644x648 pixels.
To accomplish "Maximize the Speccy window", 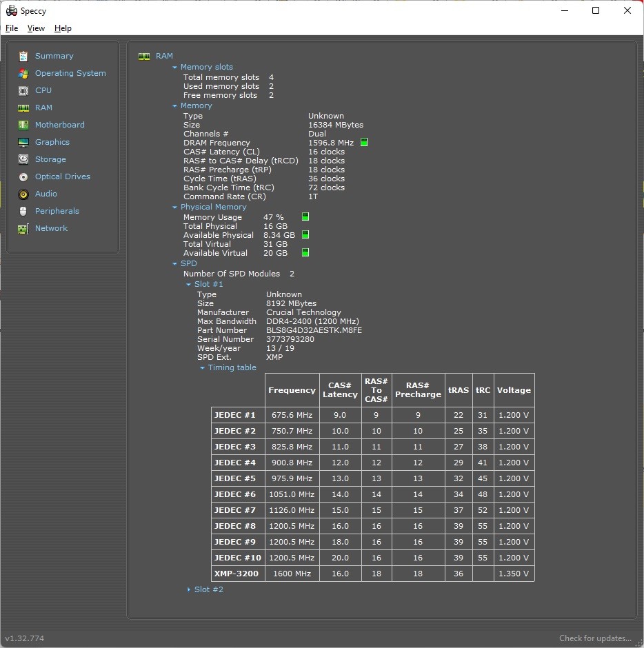I will click(596, 10).
